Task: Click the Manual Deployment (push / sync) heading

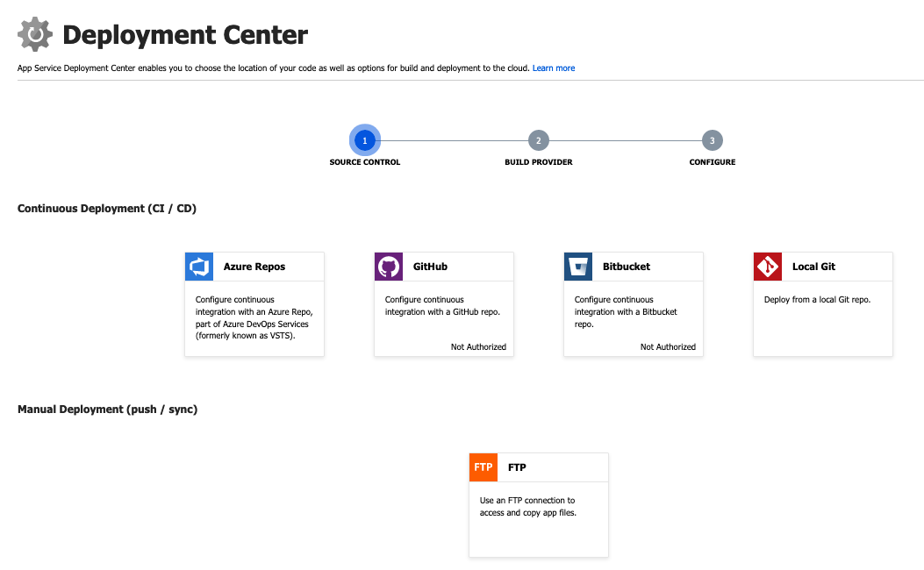Action: [x=107, y=410]
